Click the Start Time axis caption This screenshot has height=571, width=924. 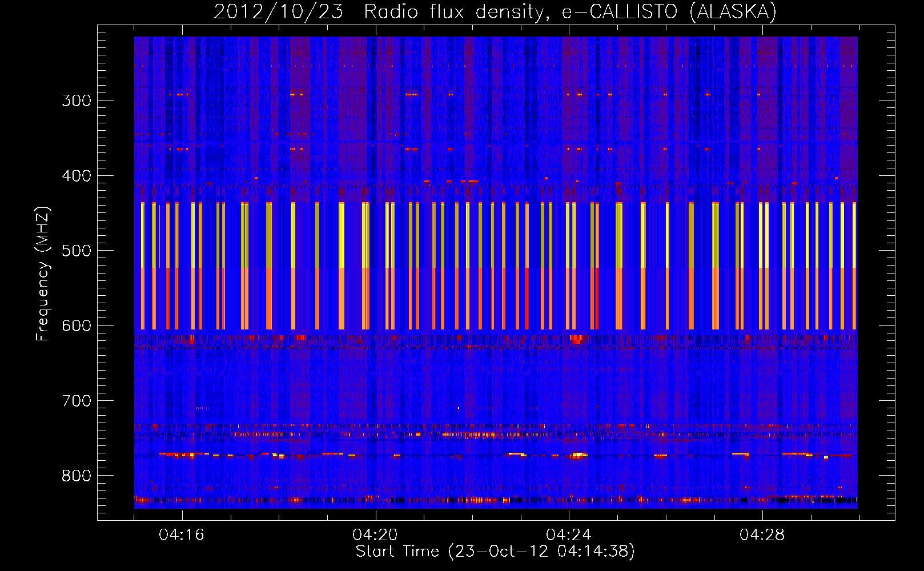(495, 552)
